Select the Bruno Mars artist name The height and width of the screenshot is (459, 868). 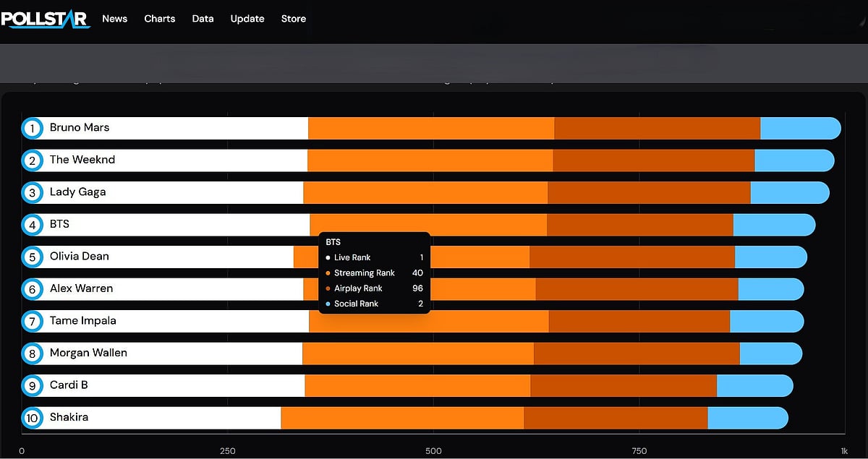click(80, 127)
